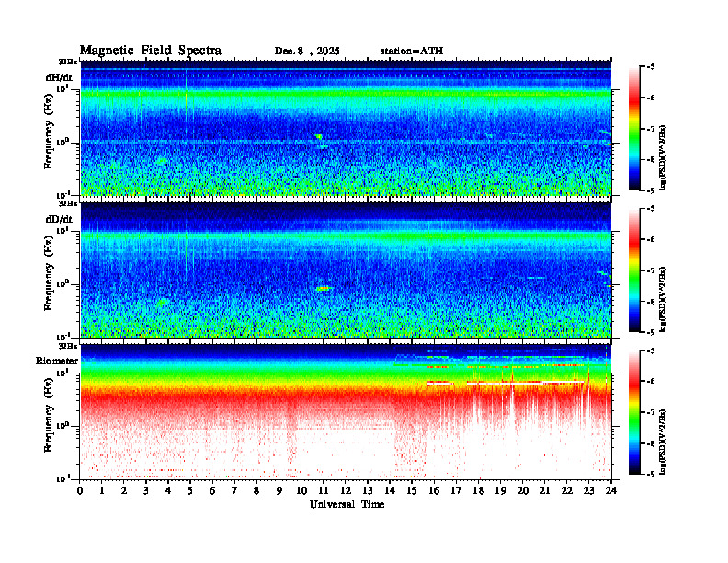Click the "Riometer" panel label
Image resolution: width=728 pixels, height=563 pixels.
[57, 361]
